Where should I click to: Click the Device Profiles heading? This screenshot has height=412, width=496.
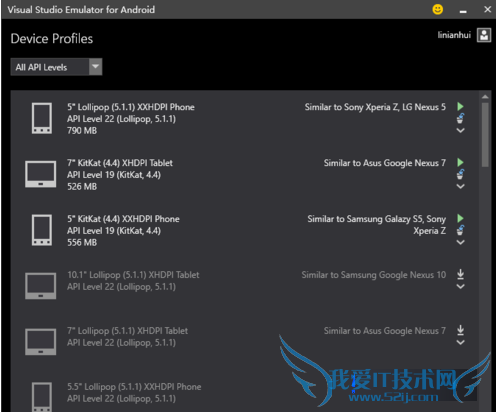(x=52, y=39)
